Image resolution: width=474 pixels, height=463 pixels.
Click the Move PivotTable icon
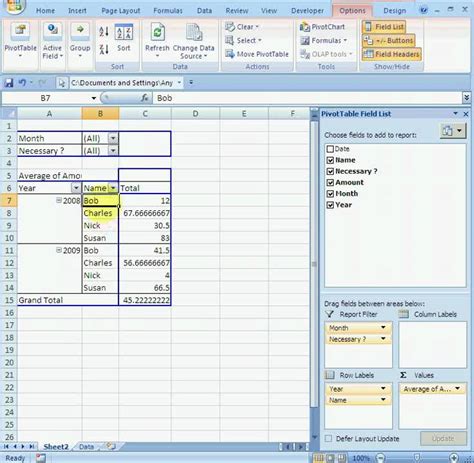point(230,54)
